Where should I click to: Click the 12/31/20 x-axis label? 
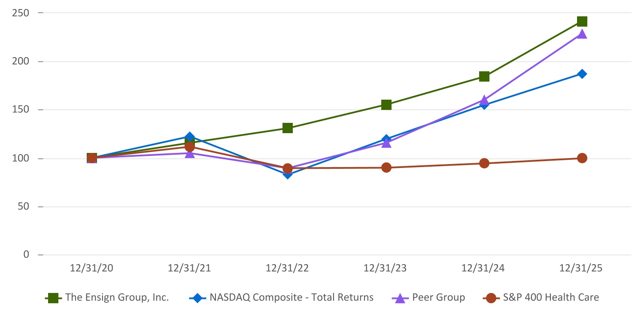pyautogui.click(x=91, y=268)
